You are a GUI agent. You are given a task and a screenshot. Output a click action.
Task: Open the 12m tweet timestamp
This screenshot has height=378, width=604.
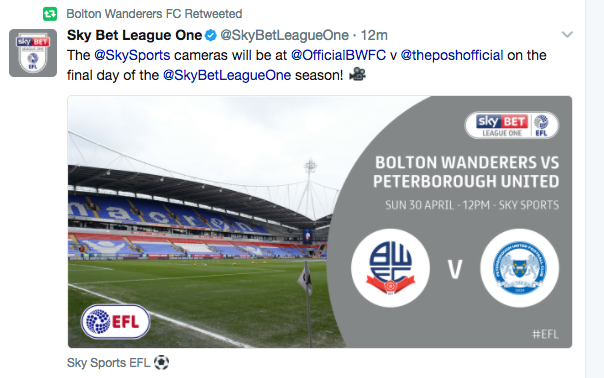(374, 35)
